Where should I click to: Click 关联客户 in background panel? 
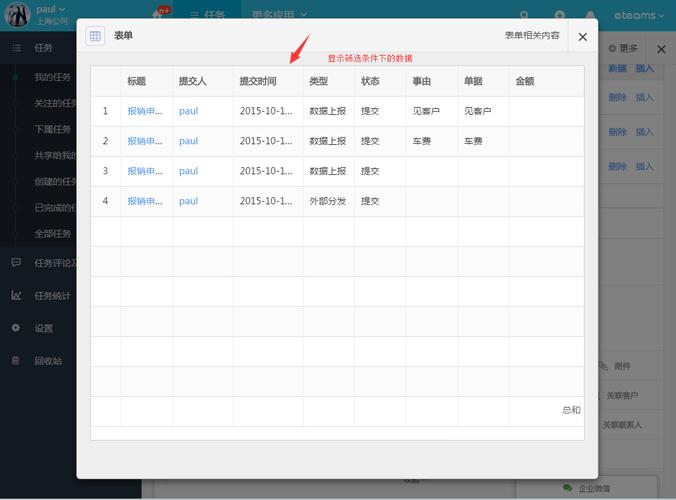[622, 396]
